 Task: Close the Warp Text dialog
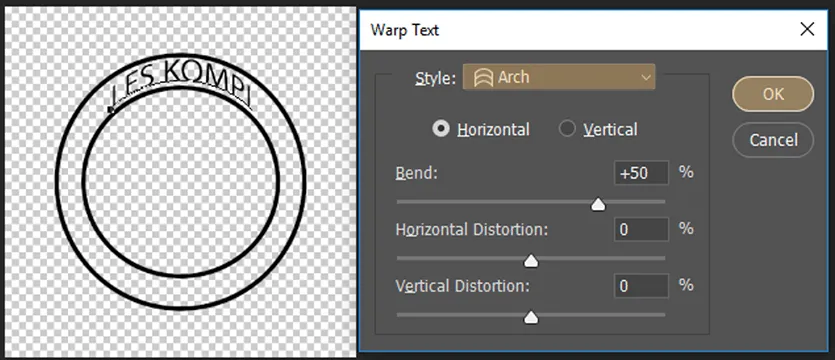coord(807,29)
